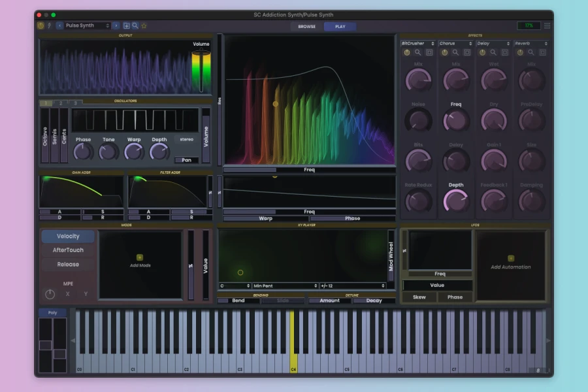
Task: Toggle the Delay effect power button
Action: point(483,52)
